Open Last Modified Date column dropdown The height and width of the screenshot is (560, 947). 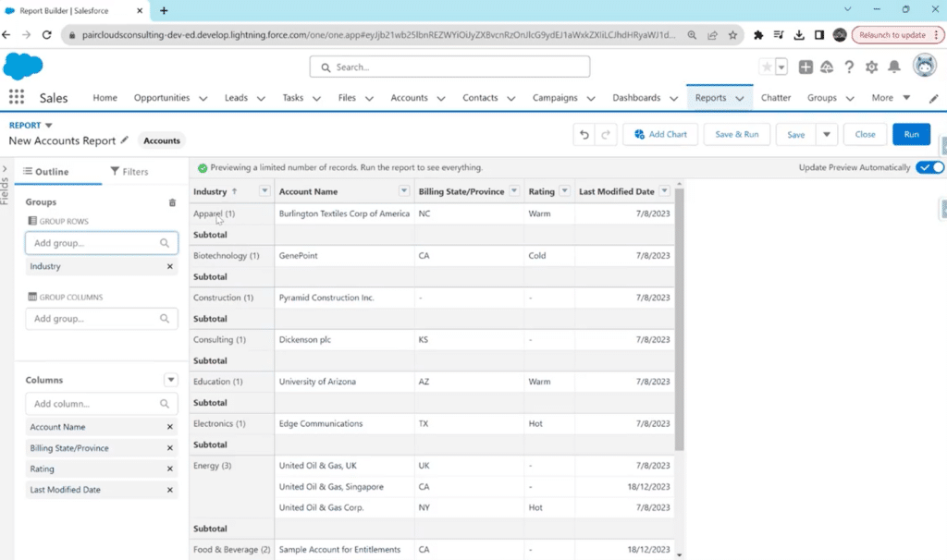point(664,190)
